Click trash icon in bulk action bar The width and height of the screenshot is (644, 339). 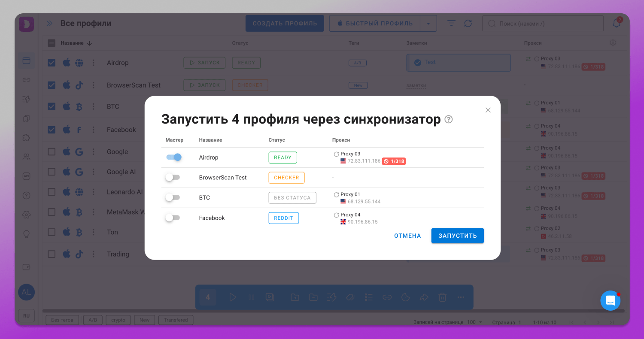(443, 297)
